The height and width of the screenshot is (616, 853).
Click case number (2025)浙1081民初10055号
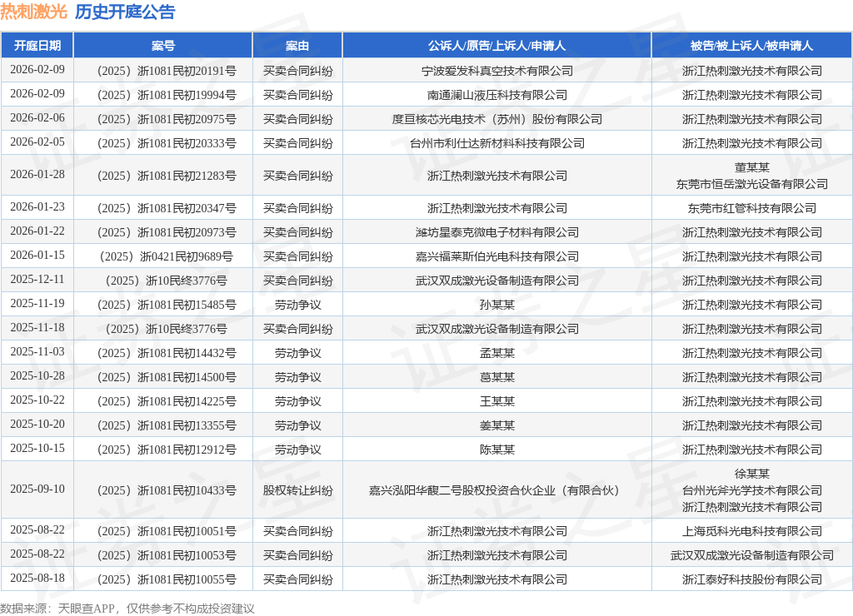[167, 579]
